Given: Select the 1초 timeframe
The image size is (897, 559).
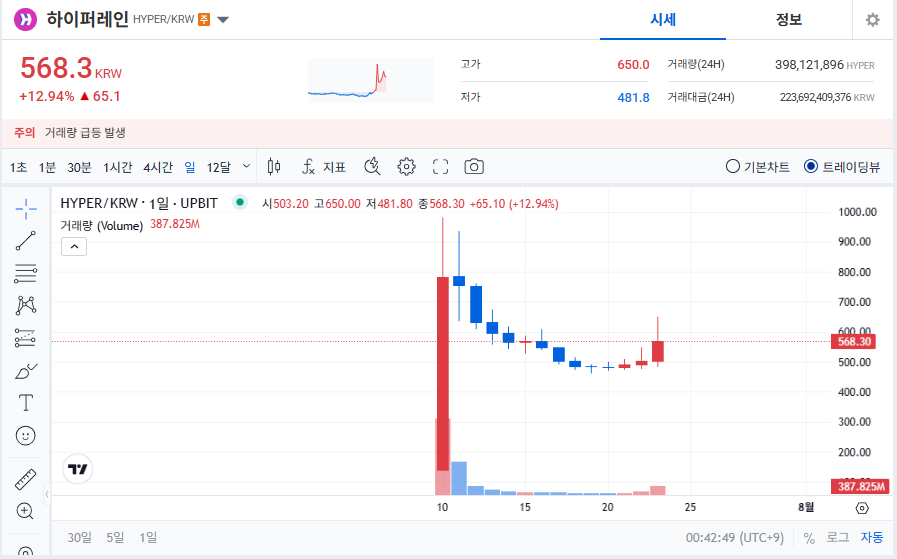Looking at the screenshot, I should tap(18, 167).
